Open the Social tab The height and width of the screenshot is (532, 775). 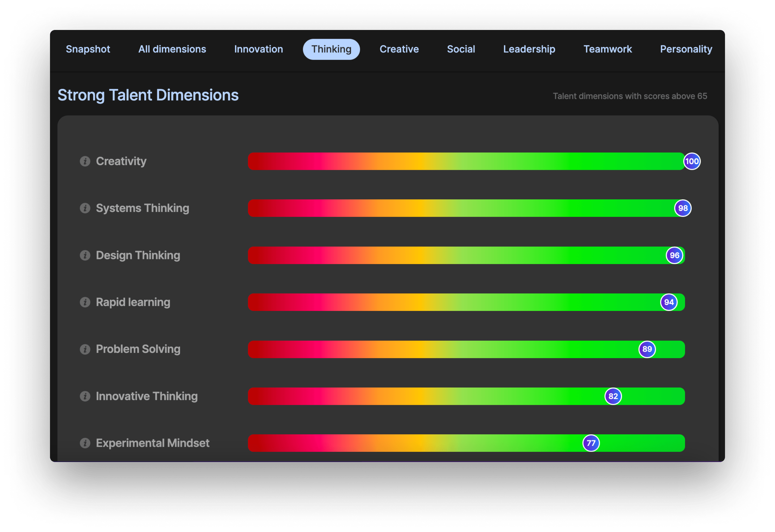click(461, 49)
